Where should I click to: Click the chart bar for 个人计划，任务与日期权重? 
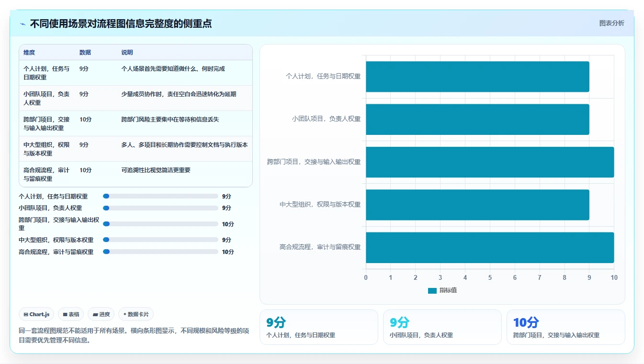coord(477,77)
